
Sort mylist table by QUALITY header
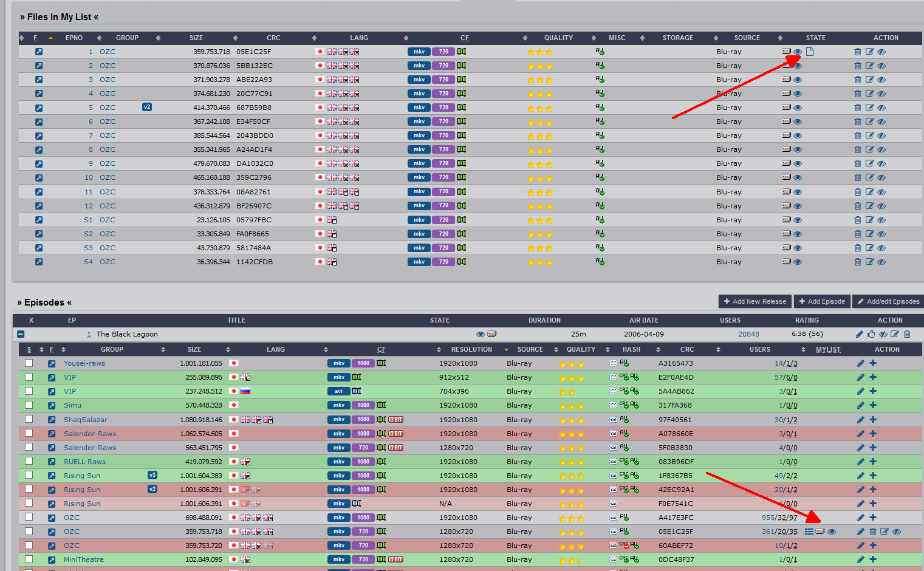click(558, 38)
